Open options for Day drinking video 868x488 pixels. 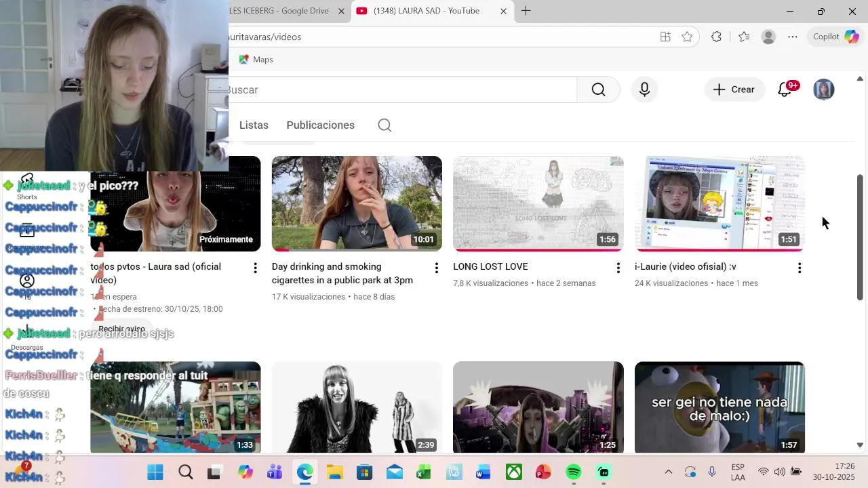click(x=437, y=268)
